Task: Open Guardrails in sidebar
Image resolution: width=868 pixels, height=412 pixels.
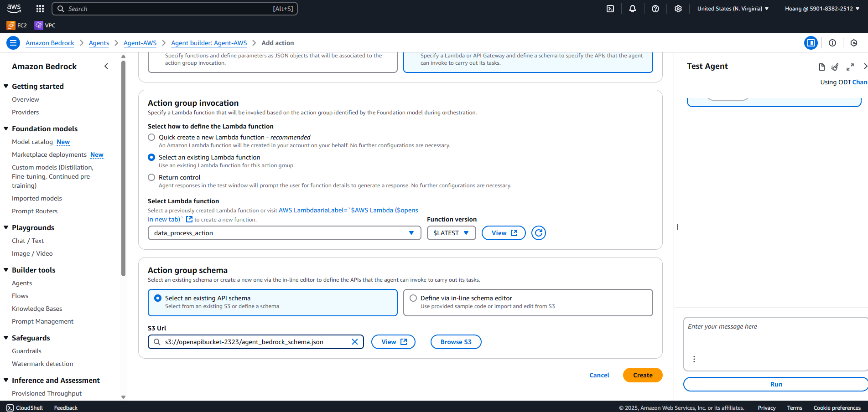Action: click(x=26, y=351)
